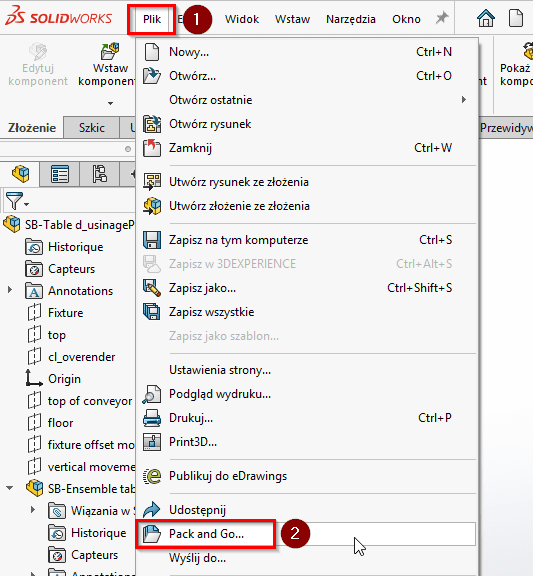Expand the Wiązania folder
533x576 pixels.
pos(33,510)
